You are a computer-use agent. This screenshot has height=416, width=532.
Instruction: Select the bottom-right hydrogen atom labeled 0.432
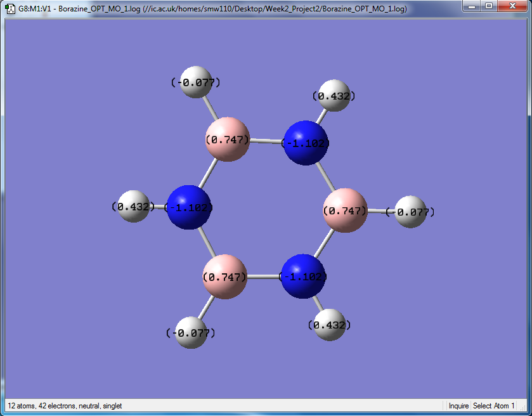330,325
